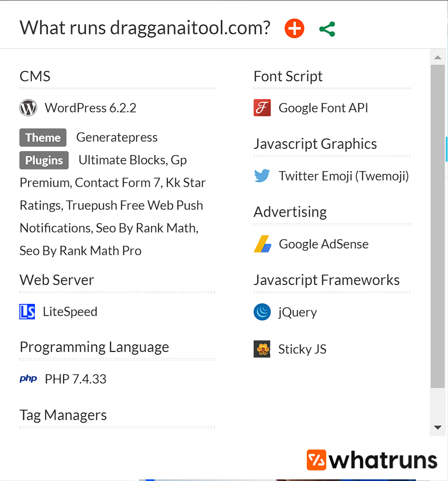Click the Web Server section heading
Image resolution: width=448 pixels, height=481 pixels.
tap(57, 280)
